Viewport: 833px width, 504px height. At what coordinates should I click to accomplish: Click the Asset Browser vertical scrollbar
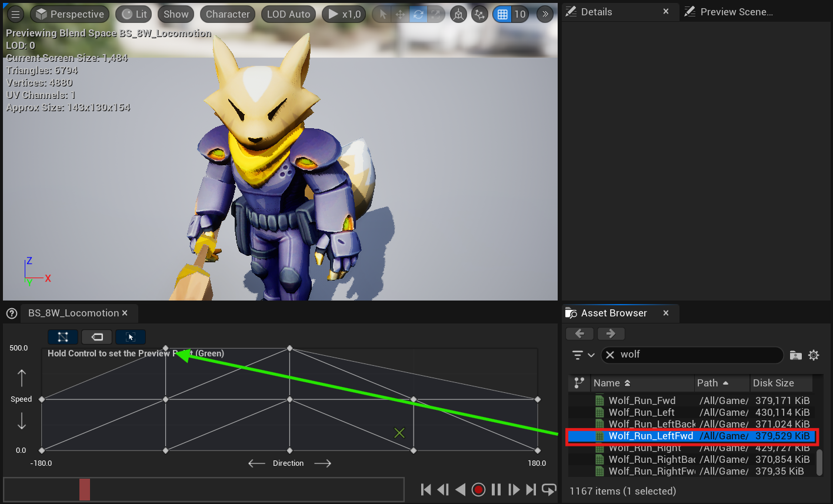pyautogui.click(x=820, y=462)
